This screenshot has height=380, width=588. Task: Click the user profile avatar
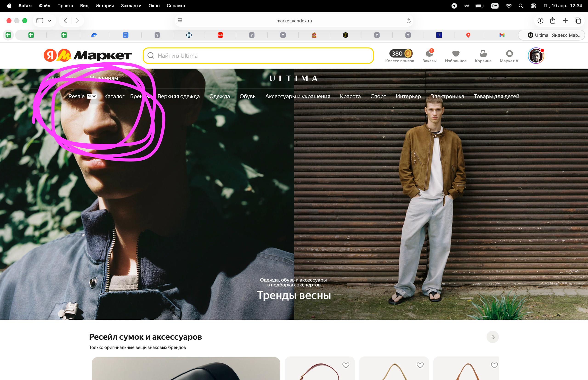[536, 56]
